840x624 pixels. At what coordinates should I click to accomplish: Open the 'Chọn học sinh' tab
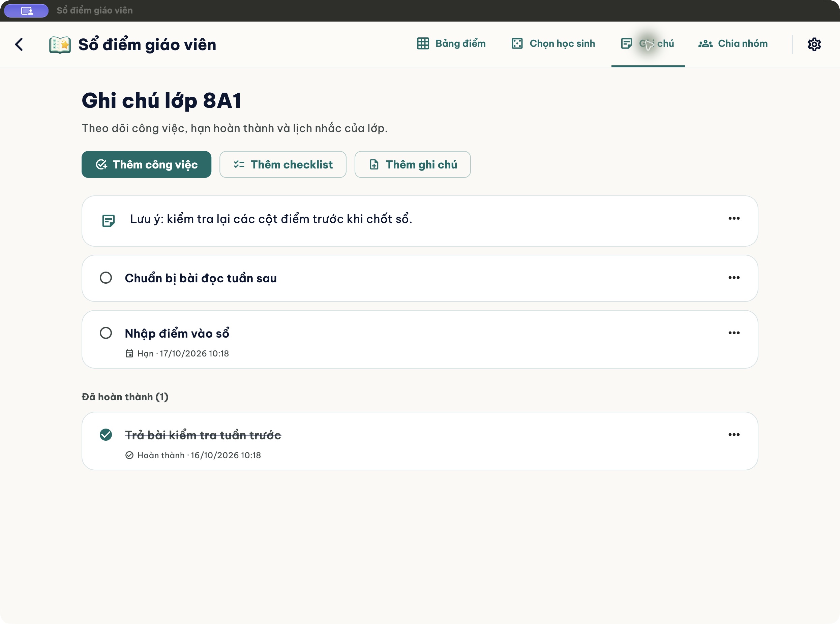coord(553,44)
